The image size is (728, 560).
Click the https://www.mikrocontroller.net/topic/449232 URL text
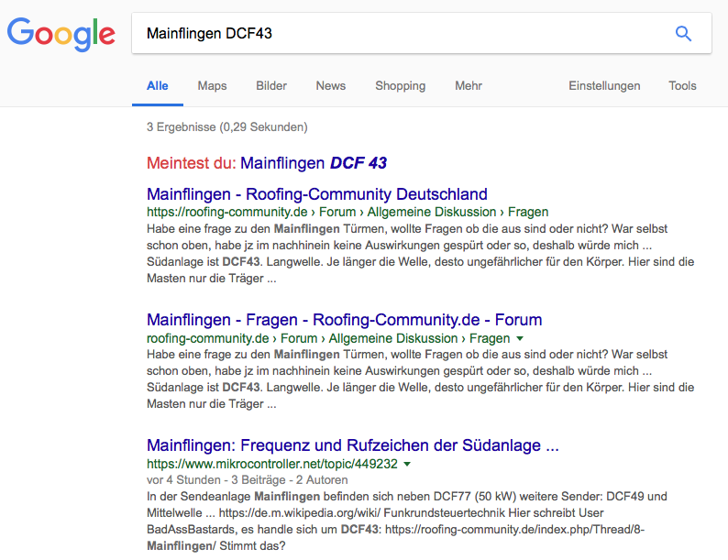[x=272, y=464]
